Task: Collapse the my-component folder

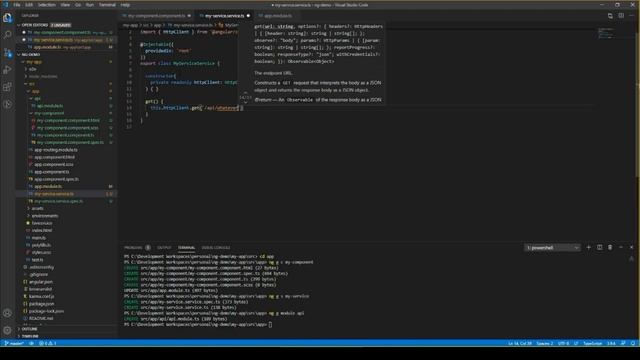Action: pos(49,113)
